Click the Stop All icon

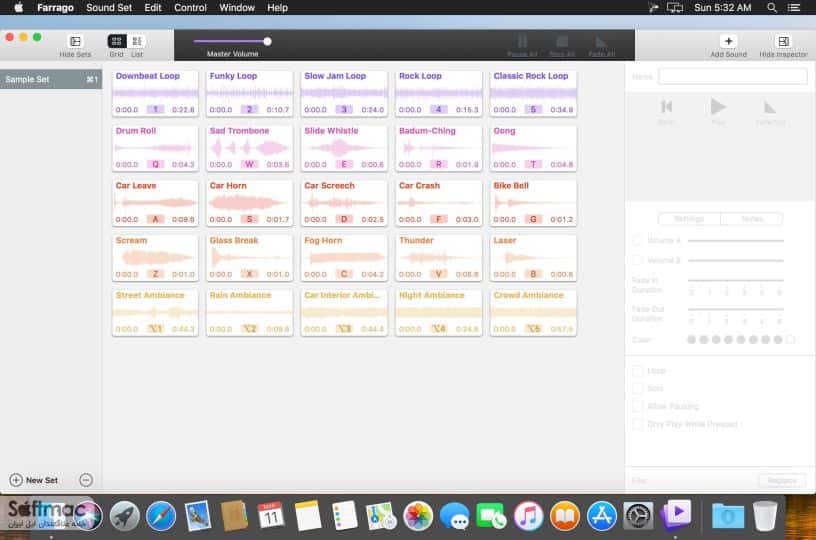tap(562, 42)
